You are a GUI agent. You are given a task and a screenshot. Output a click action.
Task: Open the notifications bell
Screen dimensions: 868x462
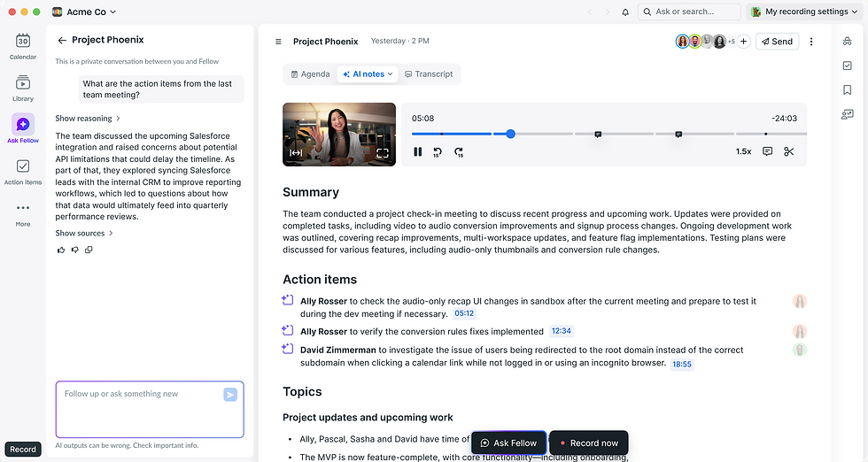625,12
